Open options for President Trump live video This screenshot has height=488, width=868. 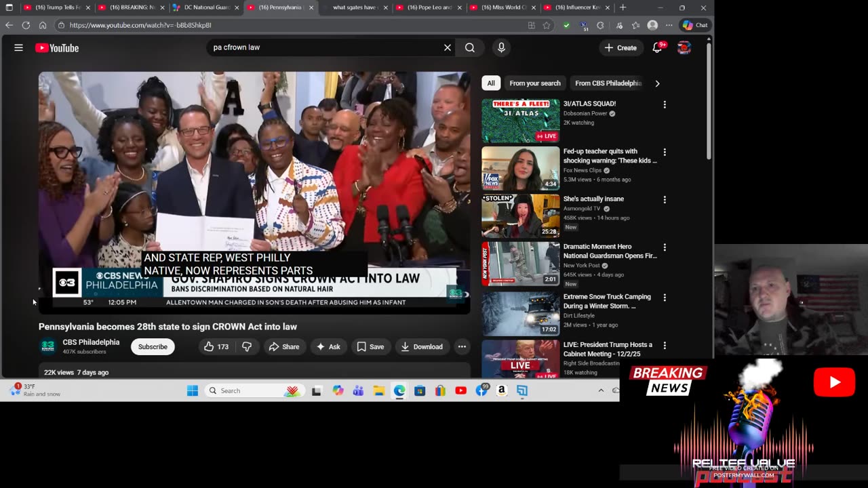[665, 345]
